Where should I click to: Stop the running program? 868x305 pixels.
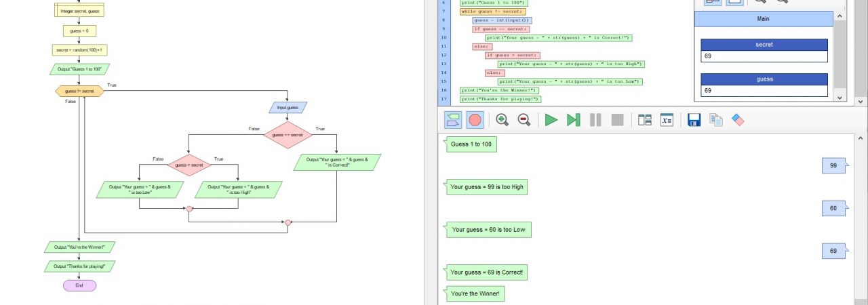pyautogui.click(x=617, y=120)
